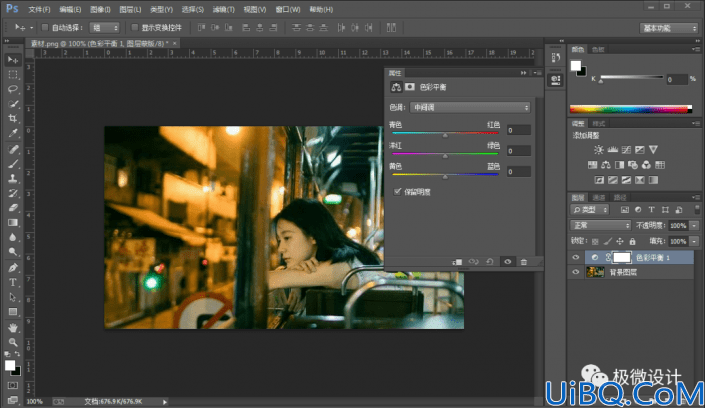Open the Properties panel flyout menu
This screenshot has width=705, height=408.
[x=537, y=73]
